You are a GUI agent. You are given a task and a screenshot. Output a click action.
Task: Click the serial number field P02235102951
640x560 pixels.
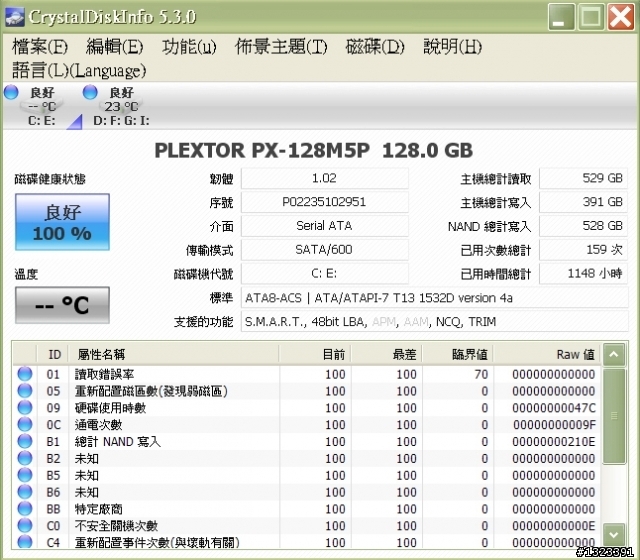[x=324, y=202]
